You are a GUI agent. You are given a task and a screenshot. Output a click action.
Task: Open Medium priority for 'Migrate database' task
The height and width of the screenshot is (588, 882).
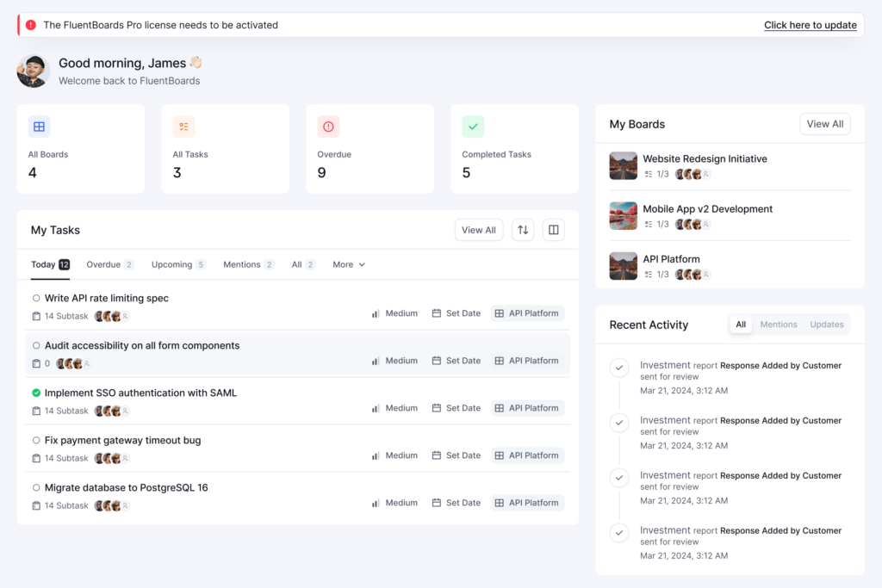[394, 503]
